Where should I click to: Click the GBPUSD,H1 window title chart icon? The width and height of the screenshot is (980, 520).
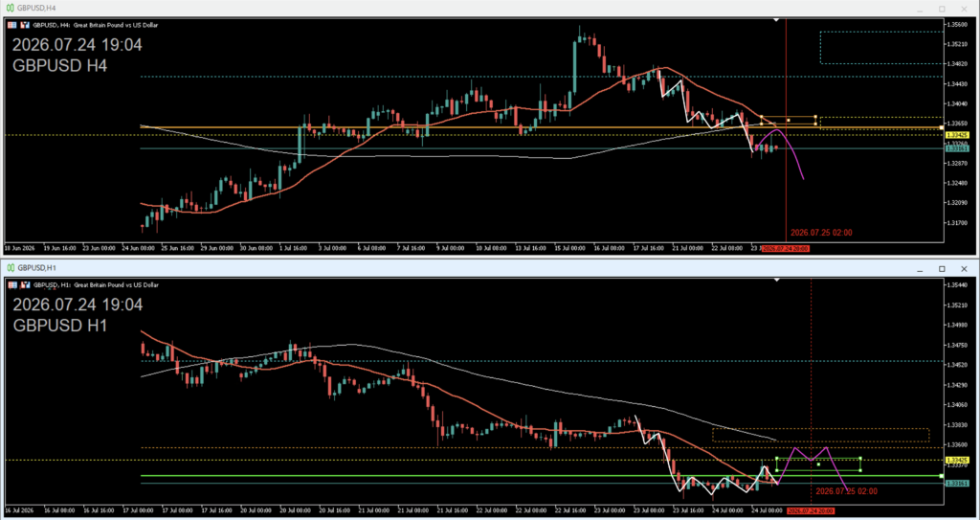(11, 268)
